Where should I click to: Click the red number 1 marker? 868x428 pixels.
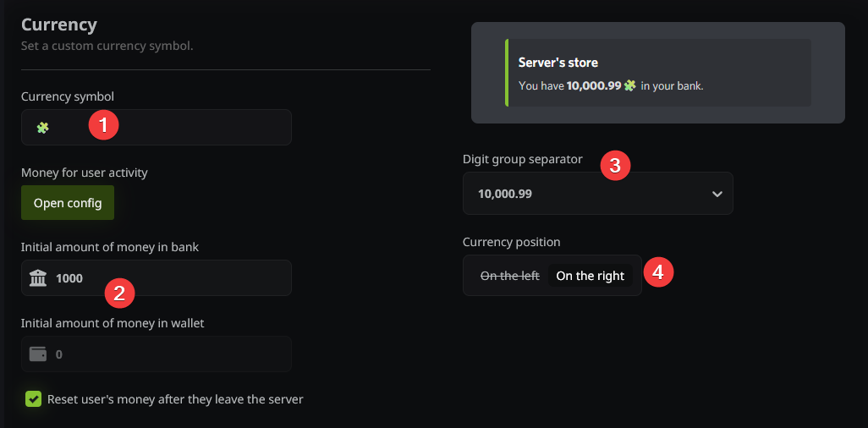(103, 126)
